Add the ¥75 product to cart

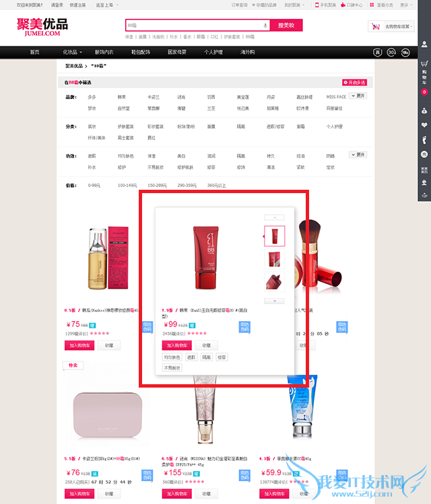tap(79, 346)
